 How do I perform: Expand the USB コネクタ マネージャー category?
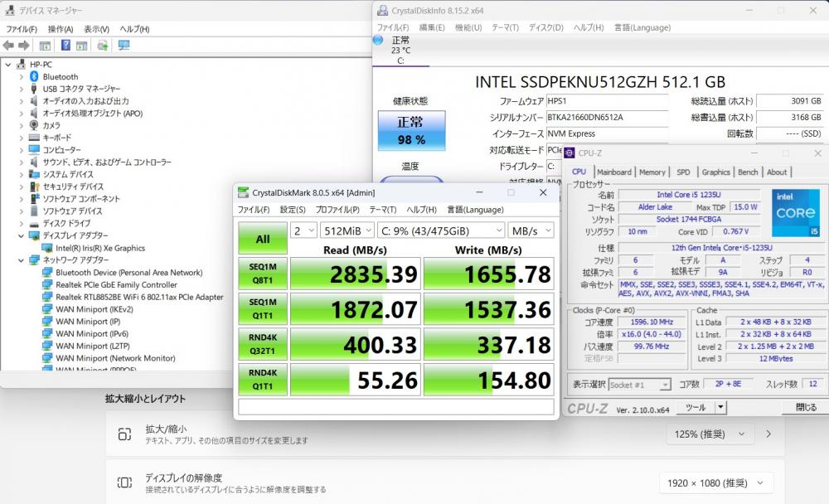pos(22,89)
